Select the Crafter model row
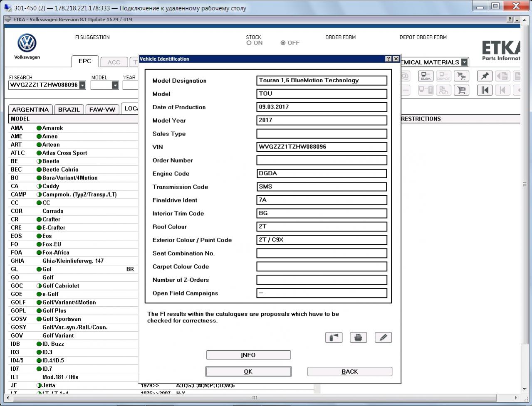Viewport: 532px width, 406px height. [x=73, y=219]
